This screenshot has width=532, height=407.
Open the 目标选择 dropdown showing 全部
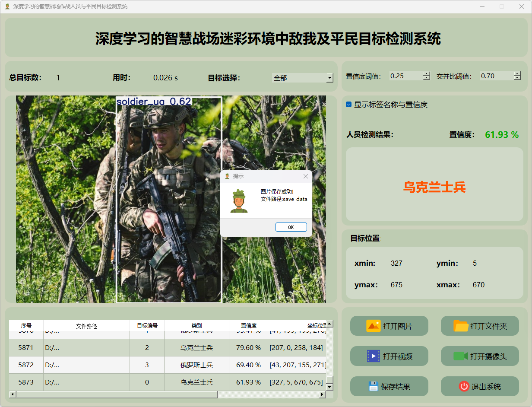(x=329, y=78)
